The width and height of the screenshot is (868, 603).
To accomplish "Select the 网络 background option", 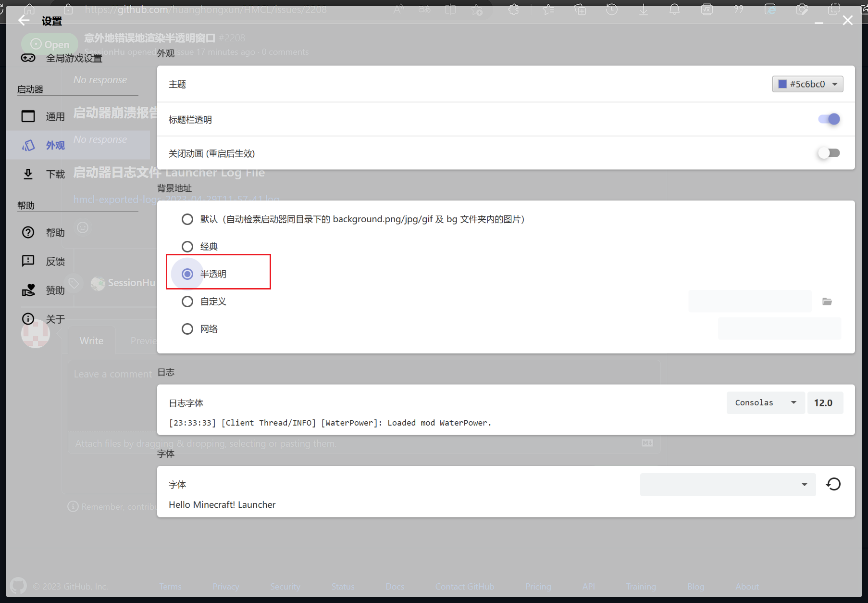I will click(x=187, y=328).
